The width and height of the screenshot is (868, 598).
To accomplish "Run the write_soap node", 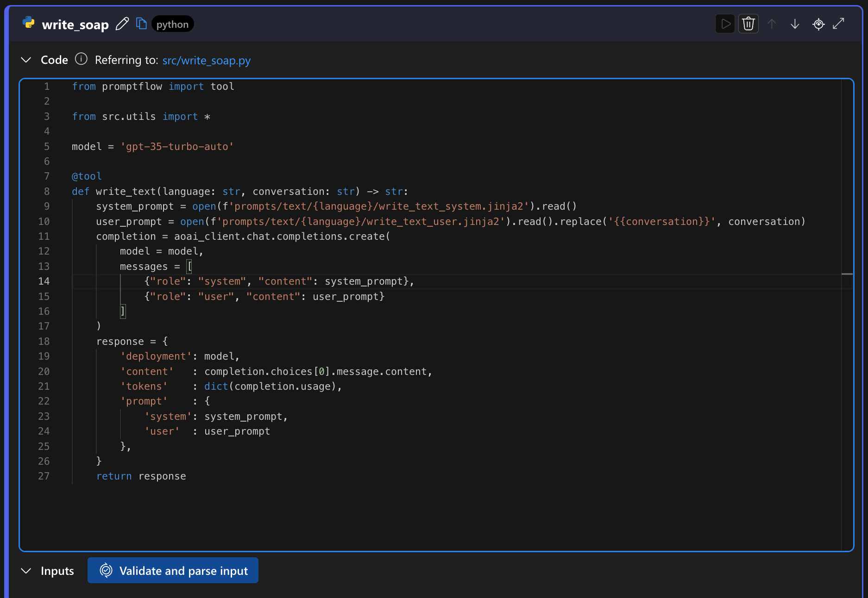I will point(725,24).
